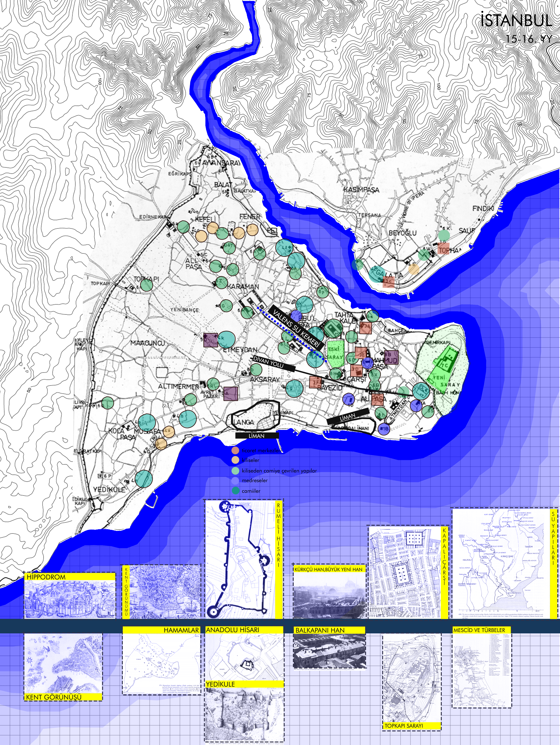This screenshot has width=560, height=745.
Task: Click the red ticaret merkezleri legend swatch
Action: tap(235, 450)
